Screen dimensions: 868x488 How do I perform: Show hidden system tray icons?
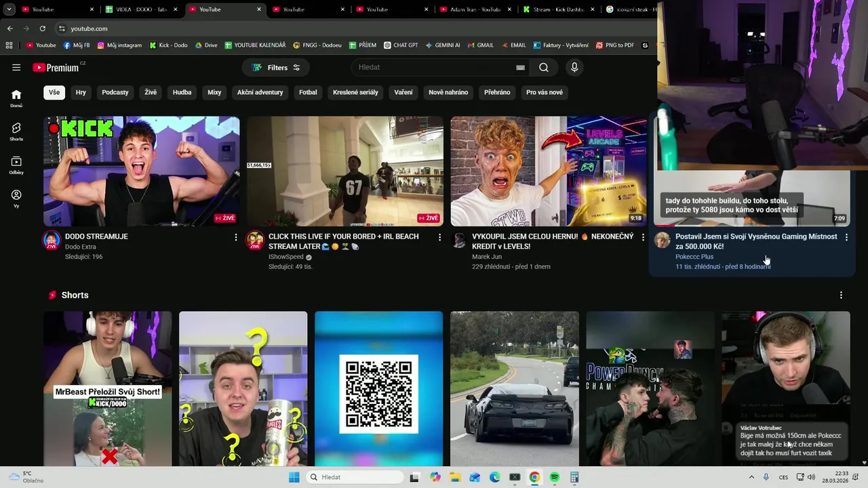pos(751,477)
